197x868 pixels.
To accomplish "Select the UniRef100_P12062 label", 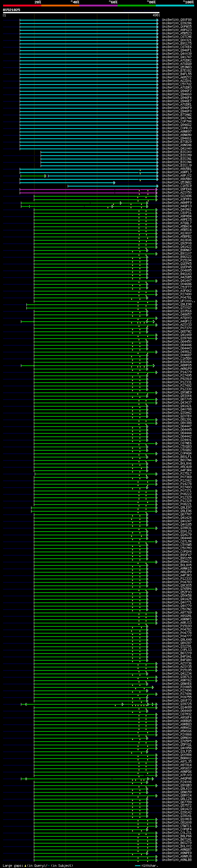I will [x=176, y=481].
